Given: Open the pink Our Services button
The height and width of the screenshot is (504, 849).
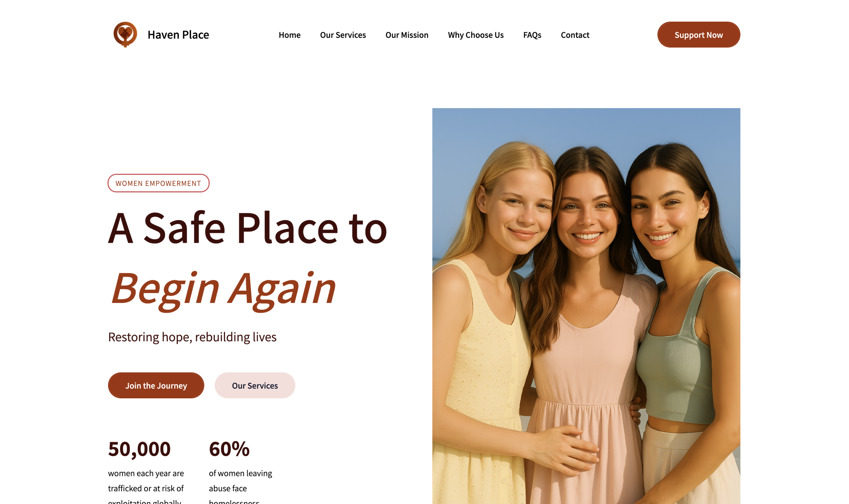Looking at the screenshot, I should [255, 385].
